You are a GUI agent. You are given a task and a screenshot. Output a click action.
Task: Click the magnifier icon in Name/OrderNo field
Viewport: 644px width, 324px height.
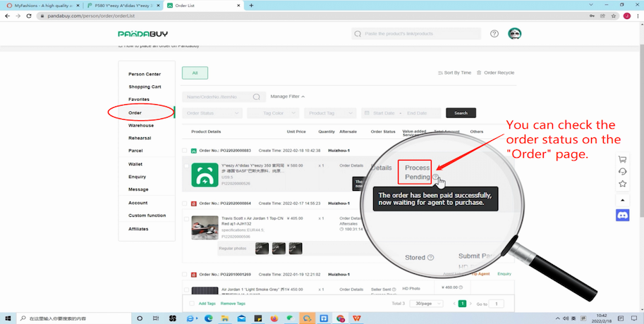pyautogui.click(x=256, y=96)
